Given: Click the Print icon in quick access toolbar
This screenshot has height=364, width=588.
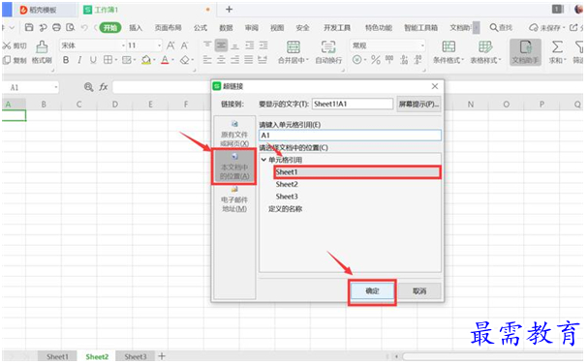Looking at the screenshot, I should (x=56, y=27).
